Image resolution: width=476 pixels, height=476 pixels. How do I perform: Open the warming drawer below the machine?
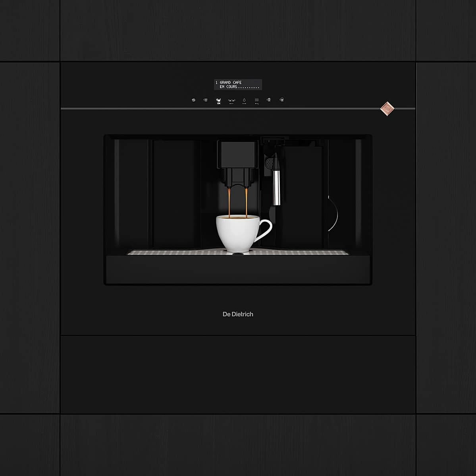coord(238,374)
